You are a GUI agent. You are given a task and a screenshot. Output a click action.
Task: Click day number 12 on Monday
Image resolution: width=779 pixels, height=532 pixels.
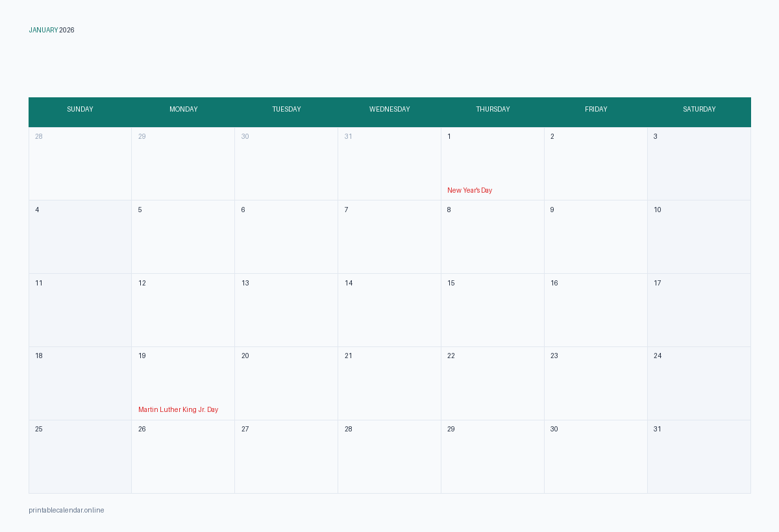[x=142, y=283]
